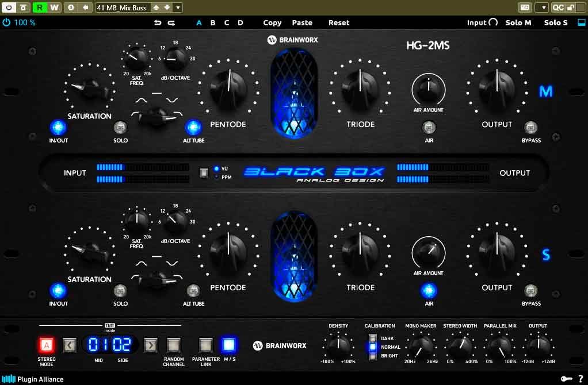The width and height of the screenshot is (588, 385).
Task: Click the QC quick controls button
Action: click(558, 7)
